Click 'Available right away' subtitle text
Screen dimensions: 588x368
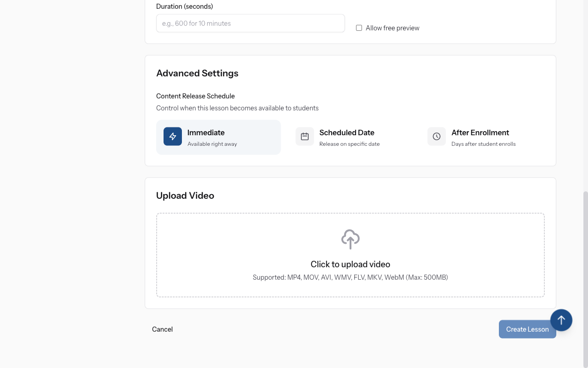212,144
